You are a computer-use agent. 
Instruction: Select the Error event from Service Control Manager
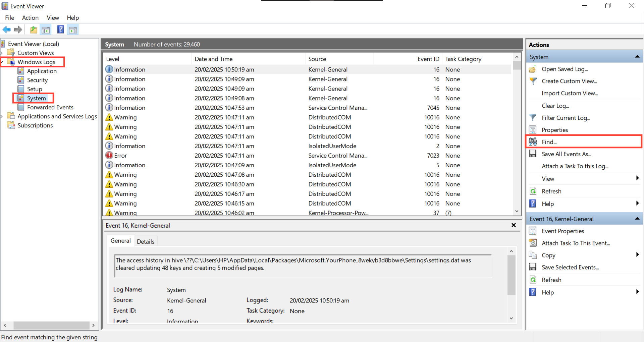click(308, 156)
